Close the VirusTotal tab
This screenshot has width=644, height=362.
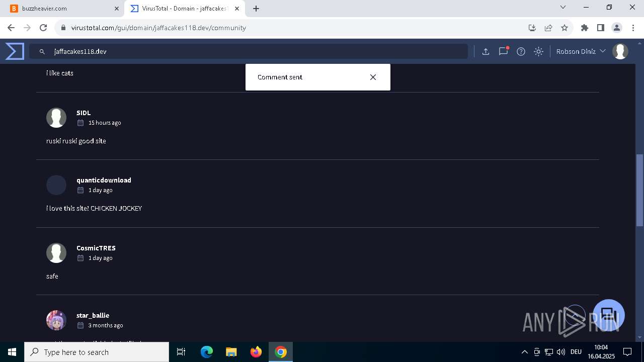(237, 9)
